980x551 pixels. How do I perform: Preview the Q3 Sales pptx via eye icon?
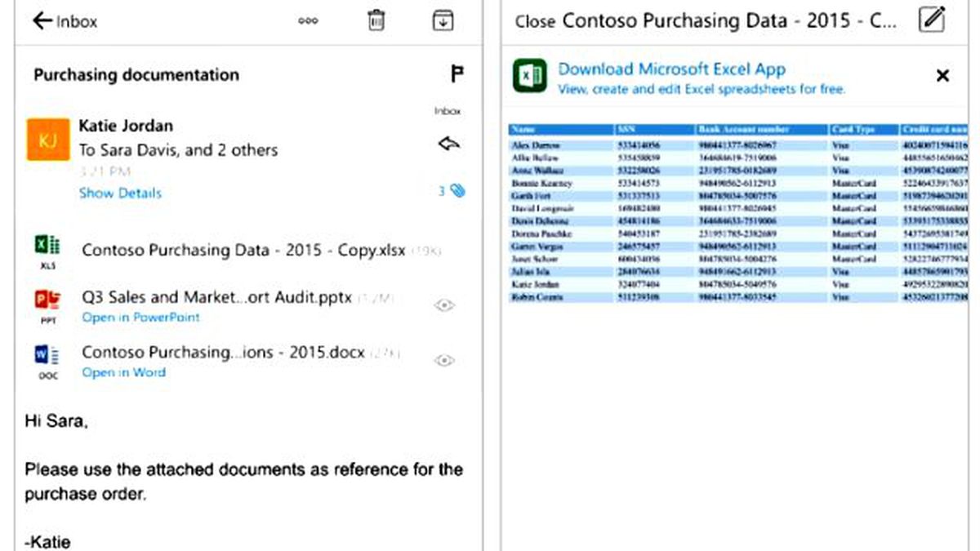(x=444, y=305)
